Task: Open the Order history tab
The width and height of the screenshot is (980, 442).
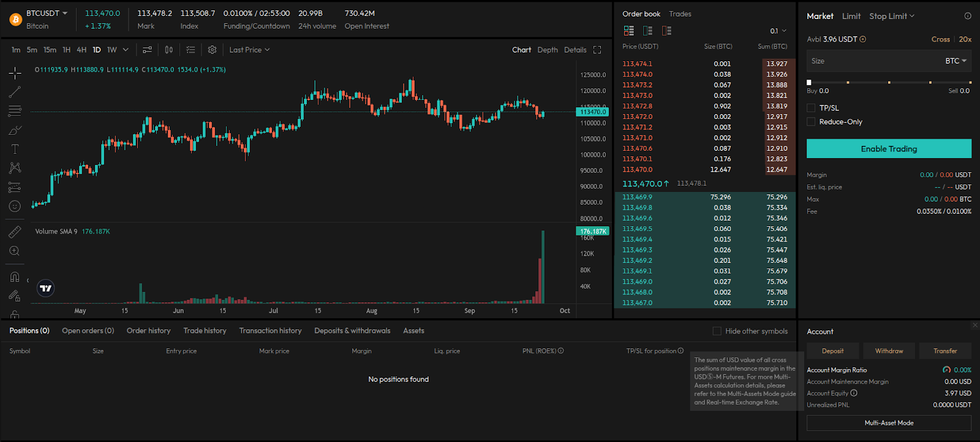Action: 149,330
